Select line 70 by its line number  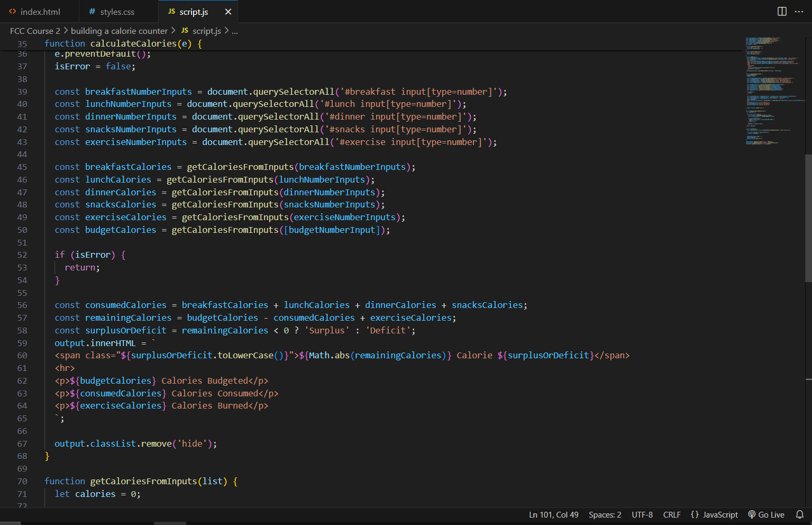22,482
